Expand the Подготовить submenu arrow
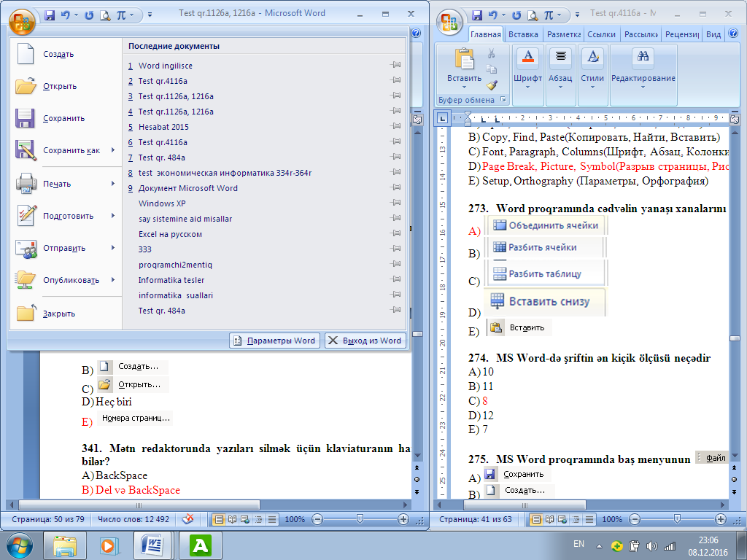Image resolution: width=747 pixels, height=560 pixels. [113, 216]
